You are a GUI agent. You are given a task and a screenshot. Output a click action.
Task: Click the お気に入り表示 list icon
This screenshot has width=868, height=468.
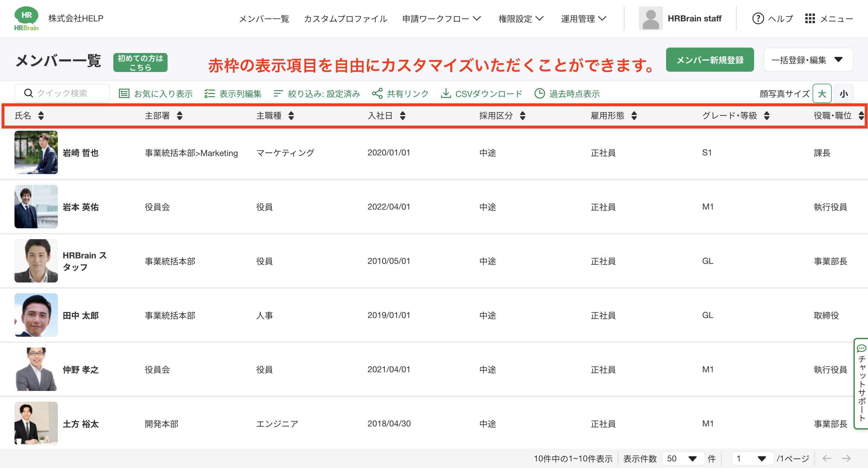click(124, 94)
